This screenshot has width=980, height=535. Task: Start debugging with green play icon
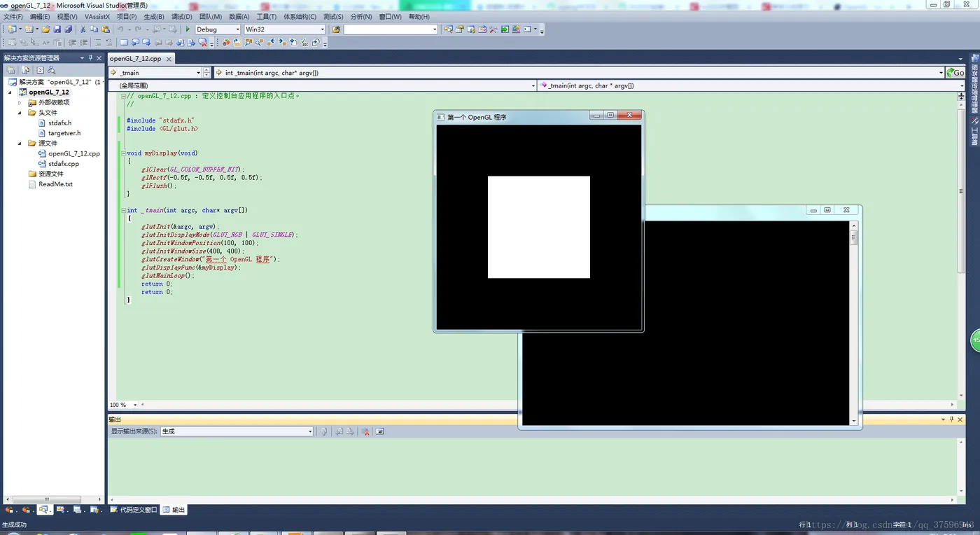(188, 29)
